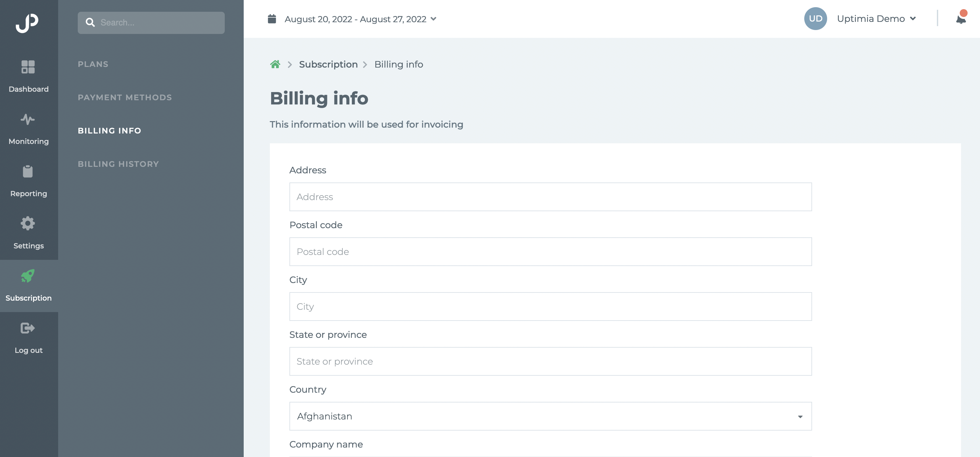Click the Billing info breadcrumb text
The image size is (980, 457).
(x=399, y=64)
